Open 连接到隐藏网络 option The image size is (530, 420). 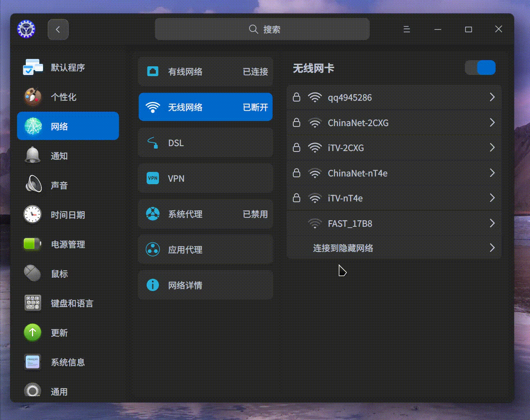[394, 248]
